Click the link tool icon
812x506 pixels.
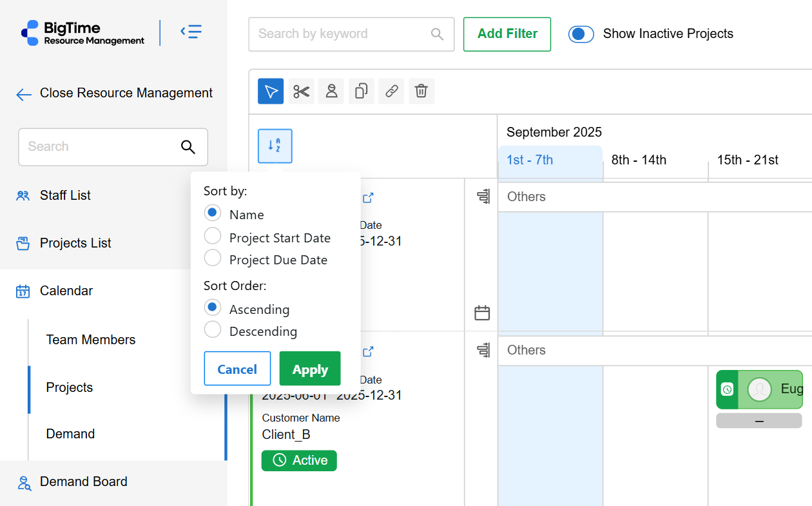(391, 92)
